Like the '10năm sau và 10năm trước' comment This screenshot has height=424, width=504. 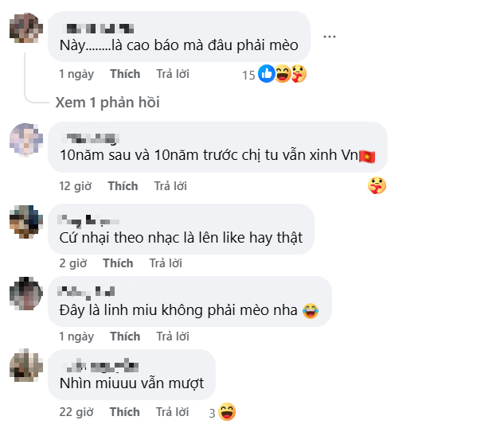coord(123,186)
